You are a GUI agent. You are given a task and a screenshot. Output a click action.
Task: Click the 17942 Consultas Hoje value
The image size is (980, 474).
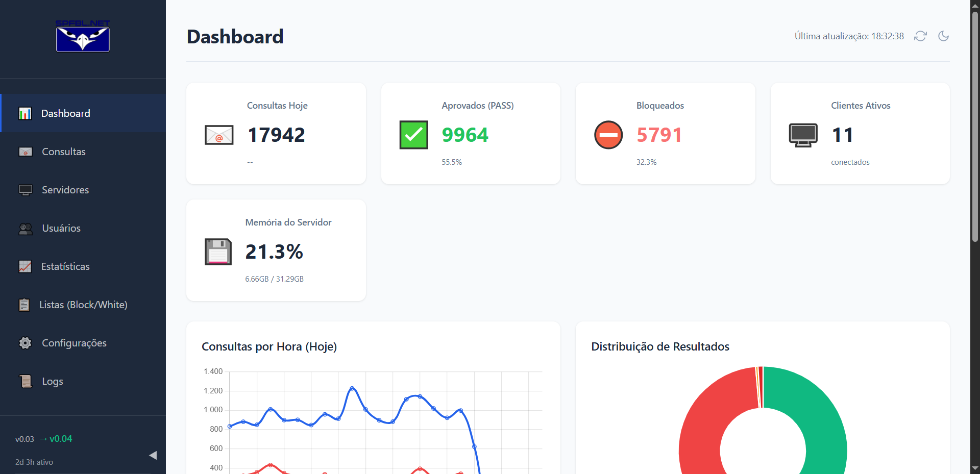276,135
